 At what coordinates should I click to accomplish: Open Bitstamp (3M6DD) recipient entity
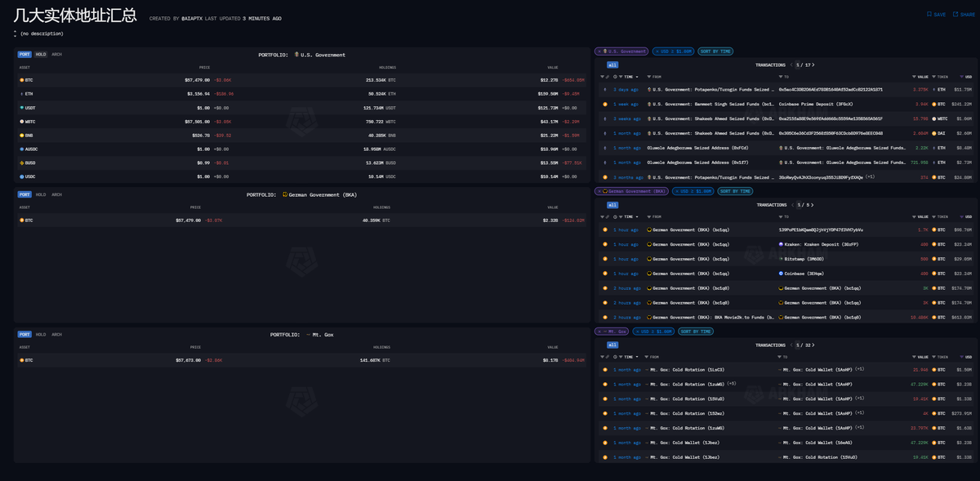(x=804, y=259)
